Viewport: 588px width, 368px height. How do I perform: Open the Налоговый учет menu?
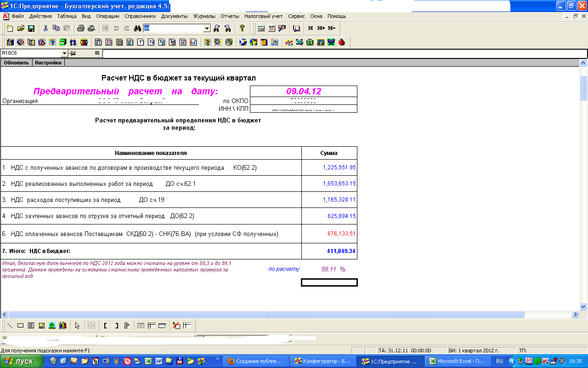(264, 16)
